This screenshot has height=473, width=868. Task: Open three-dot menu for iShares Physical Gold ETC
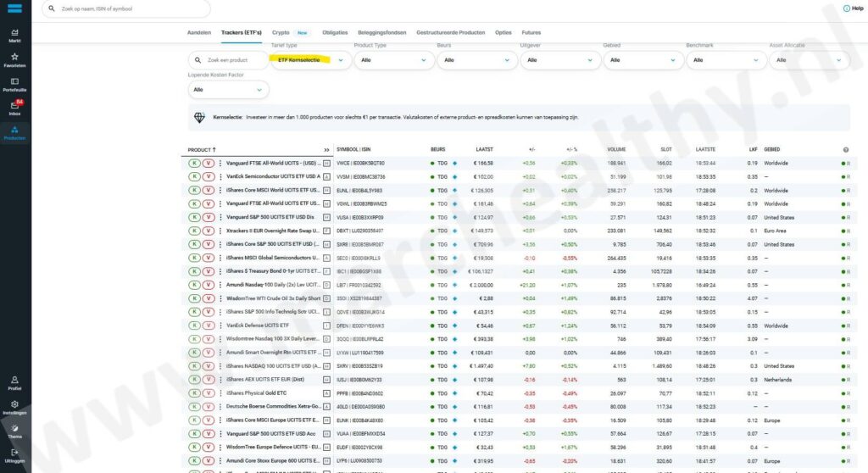coord(220,393)
